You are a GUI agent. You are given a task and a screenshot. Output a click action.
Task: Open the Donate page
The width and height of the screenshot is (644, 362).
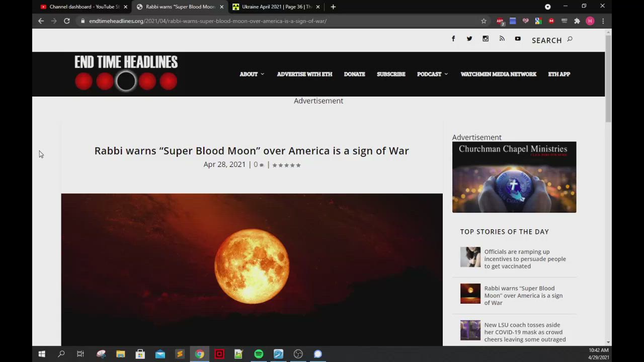tap(354, 74)
